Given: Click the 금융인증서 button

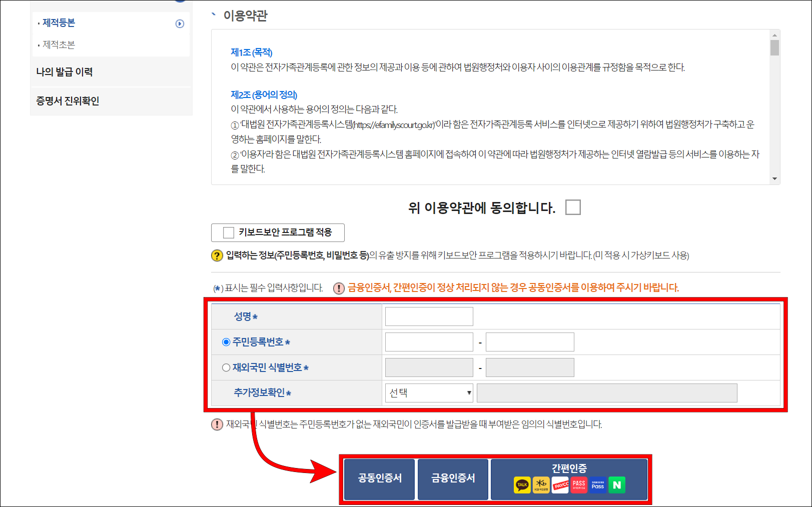Looking at the screenshot, I should pyautogui.click(x=453, y=478).
